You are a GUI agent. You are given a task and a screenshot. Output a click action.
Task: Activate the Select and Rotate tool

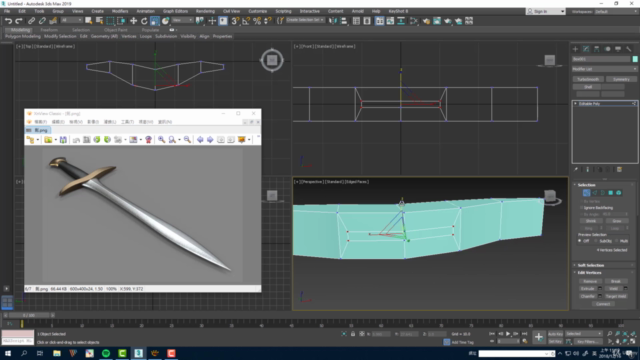[x=144, y=21]
